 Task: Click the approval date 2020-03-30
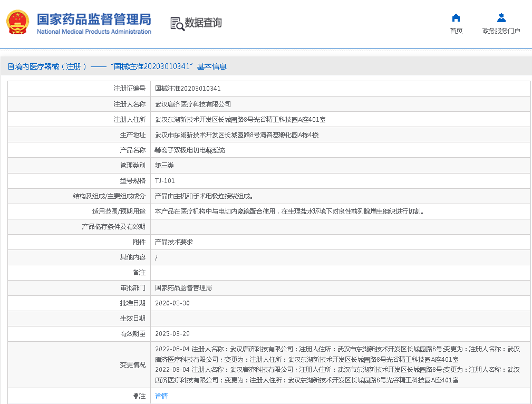click(x=172, y=303)
